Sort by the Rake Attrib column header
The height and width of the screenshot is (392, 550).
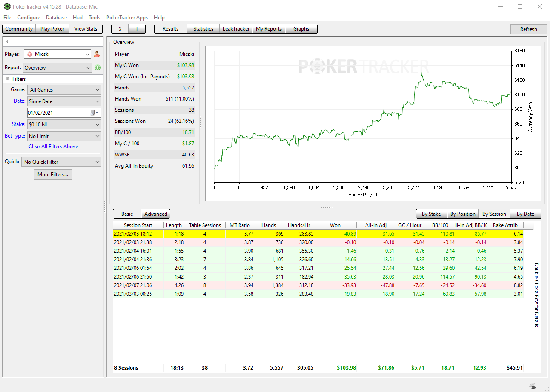505,225
